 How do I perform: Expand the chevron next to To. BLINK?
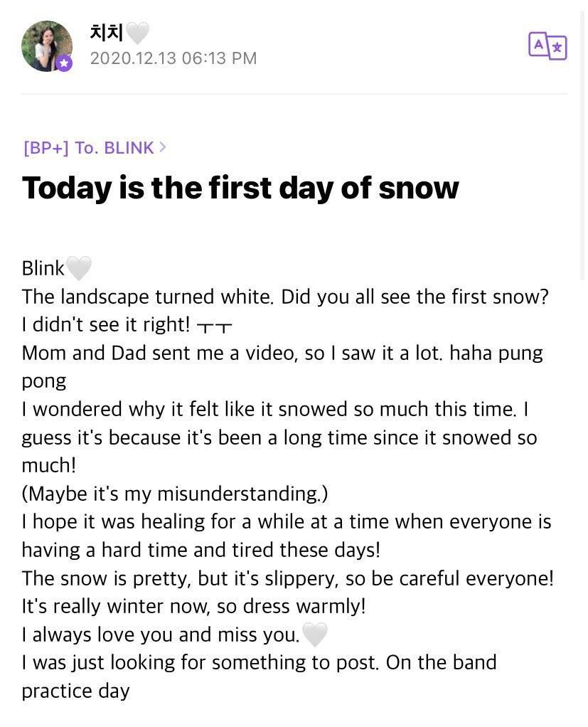coord(163,147)
